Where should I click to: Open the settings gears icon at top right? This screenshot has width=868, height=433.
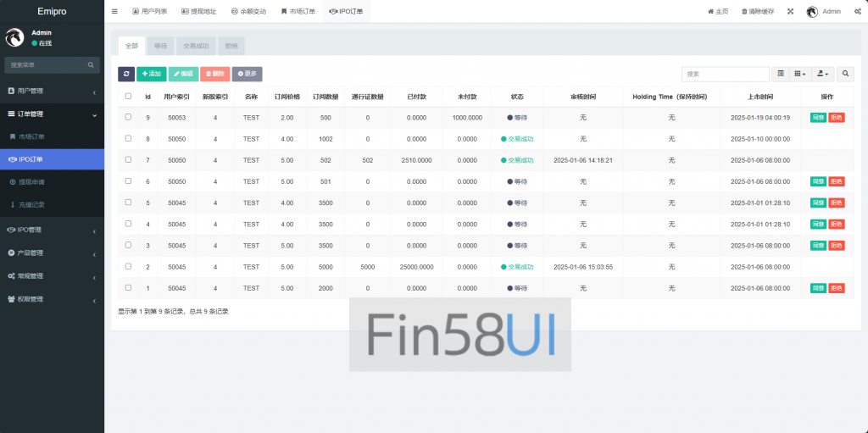[x=856, y=12]
